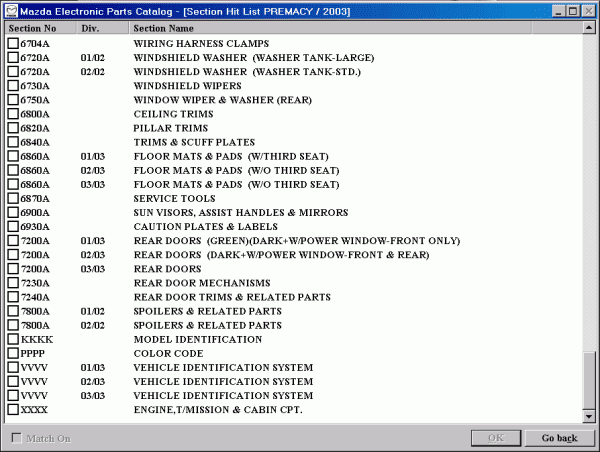600x452 pixels.
Task: Open the Mazda app icon system menu
Action: (x=11, y=11)
